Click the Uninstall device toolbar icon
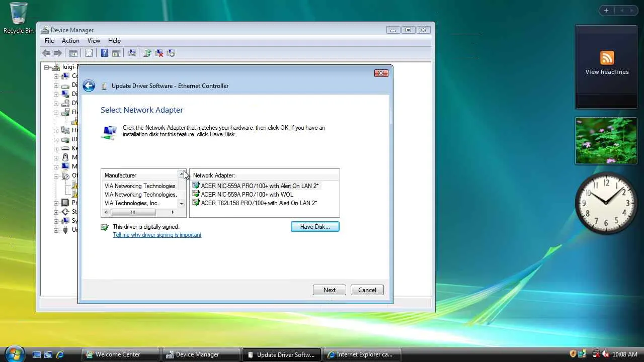644x362 pixels. pos(159,53)
